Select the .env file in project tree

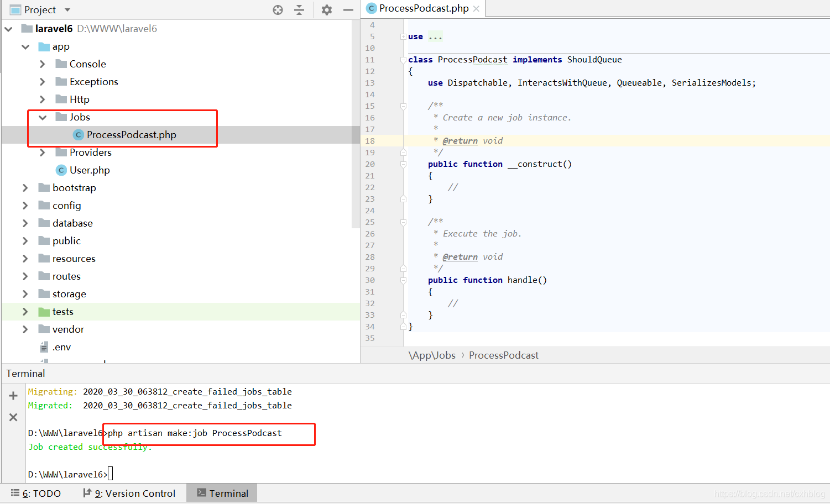pyautogui.click(x=55, y=347)
